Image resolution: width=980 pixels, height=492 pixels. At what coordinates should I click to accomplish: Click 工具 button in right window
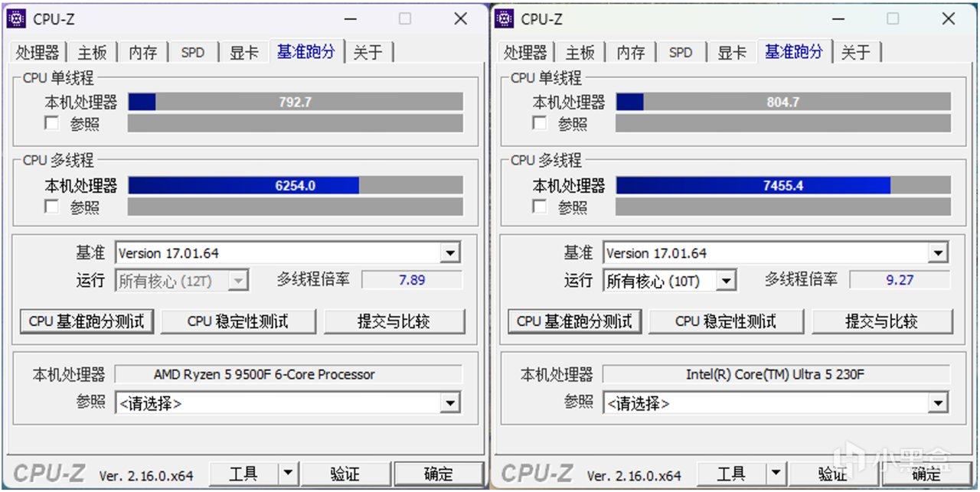[x=732, y=474]
